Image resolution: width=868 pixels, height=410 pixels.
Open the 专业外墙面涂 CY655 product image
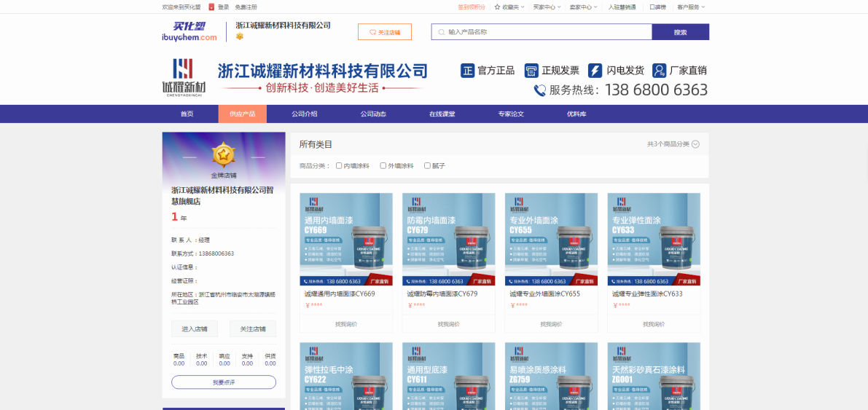tap(552, 239)
